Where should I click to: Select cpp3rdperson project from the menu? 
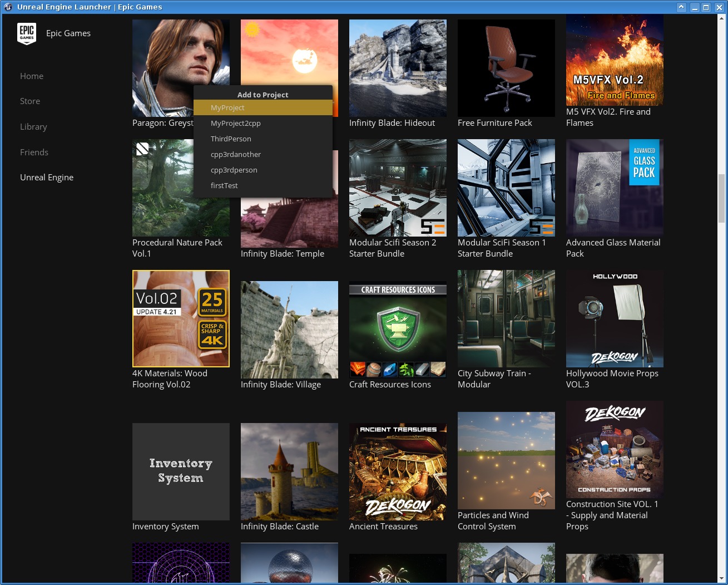[x=263, y=170]
